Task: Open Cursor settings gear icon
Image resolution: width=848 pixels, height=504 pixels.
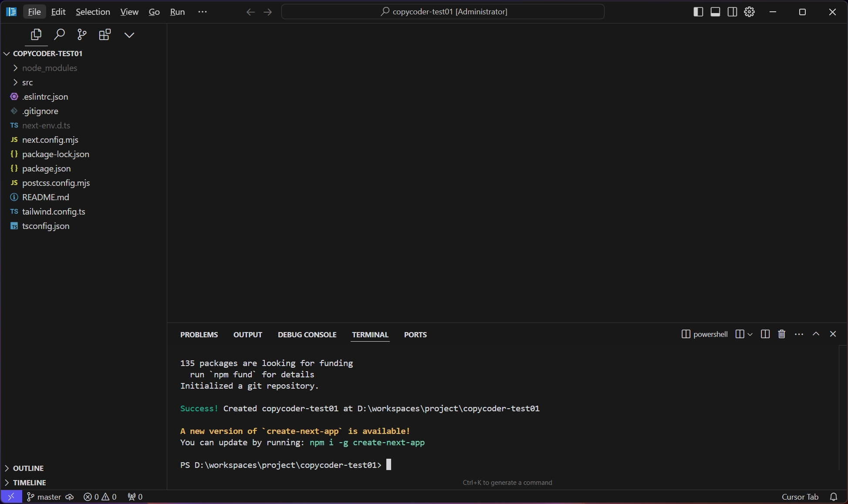Action: 750,12
